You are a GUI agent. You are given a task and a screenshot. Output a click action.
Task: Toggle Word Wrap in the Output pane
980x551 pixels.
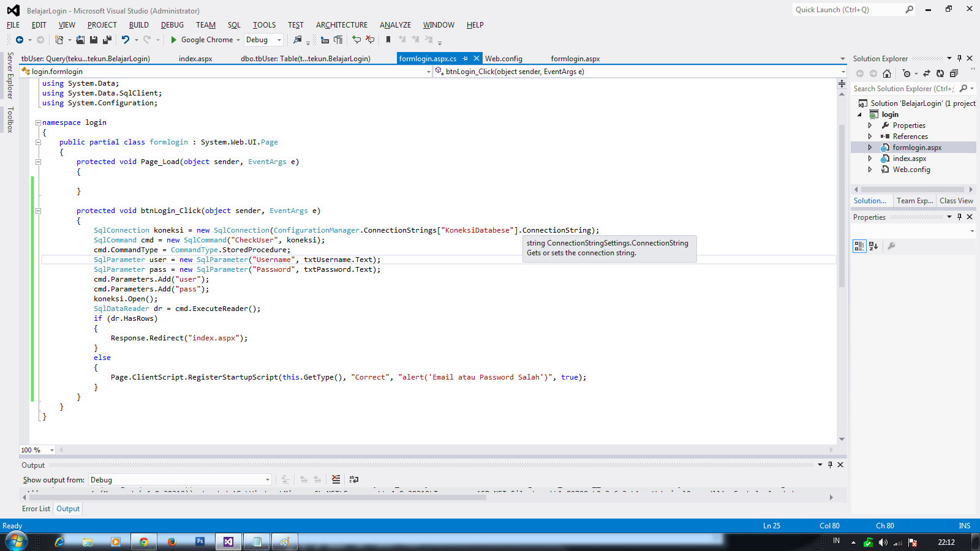(353, 480)
